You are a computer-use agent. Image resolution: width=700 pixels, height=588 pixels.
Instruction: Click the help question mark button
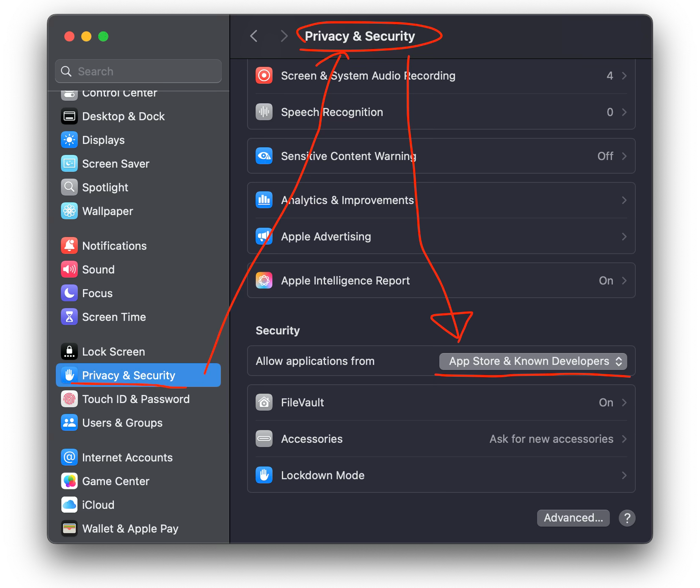[627, 518]
